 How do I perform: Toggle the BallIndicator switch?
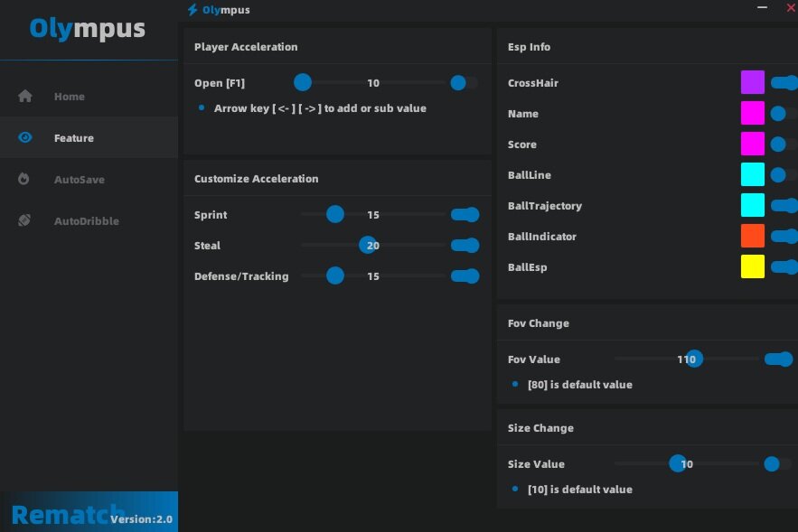(x=784, y=236)
